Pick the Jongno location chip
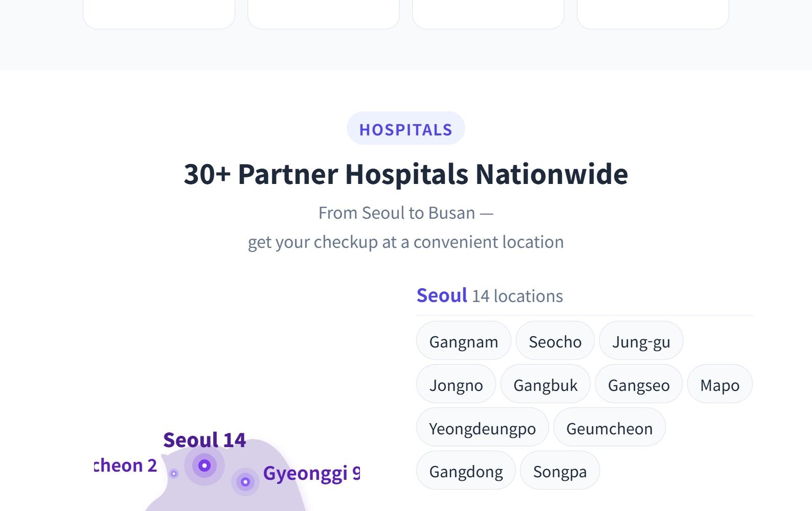This screenshot has height=511, width=812. pos(456,384)
